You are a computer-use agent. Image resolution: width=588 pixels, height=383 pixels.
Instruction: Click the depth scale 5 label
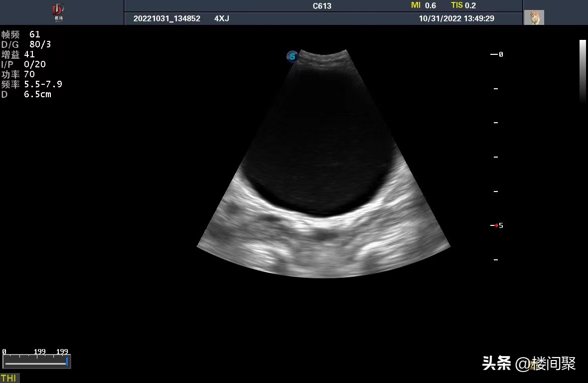click(501, 225)
